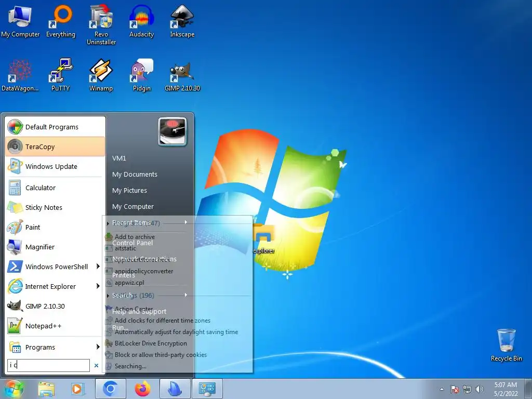Viewport: 532px width, 399px height.
Task: Open BitLocker Drive Encryption result
Action: 151,343
